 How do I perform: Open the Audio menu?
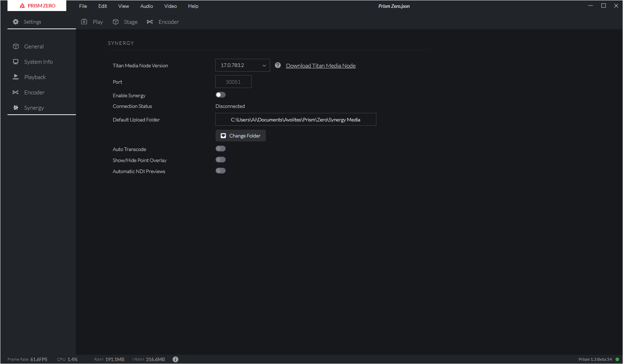[146, 6]
